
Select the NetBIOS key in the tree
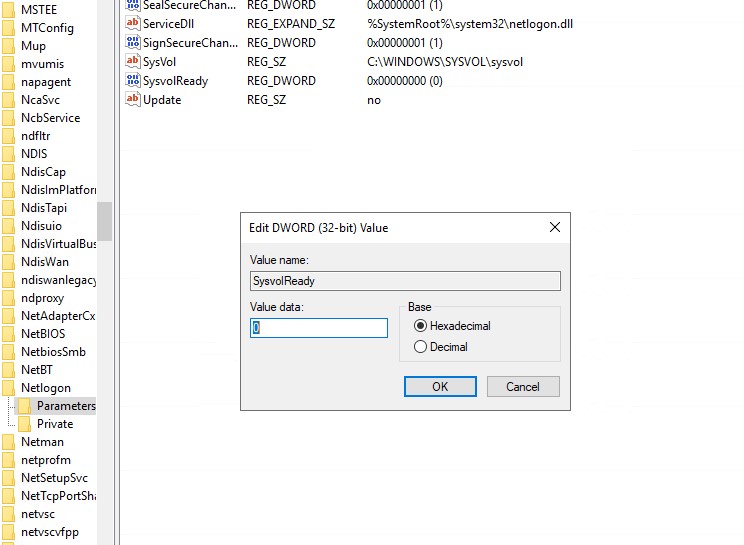[x=43, y=334]
